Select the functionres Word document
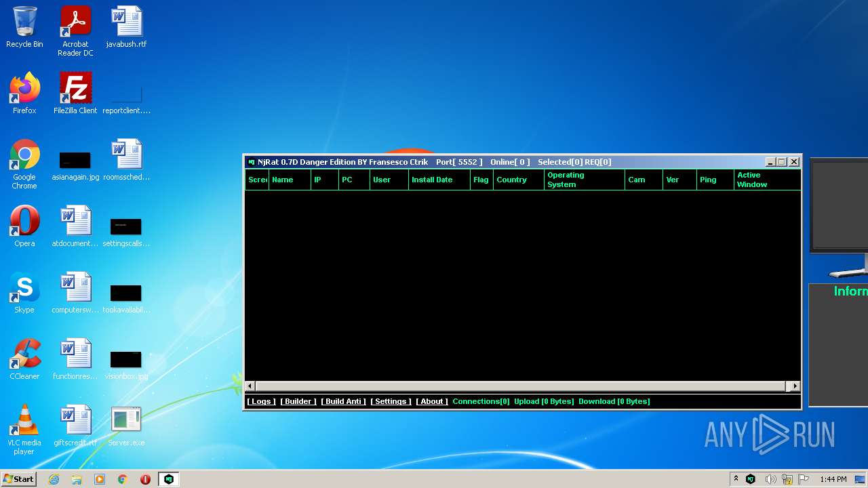 pyautogui.click(x=75, y=359)
